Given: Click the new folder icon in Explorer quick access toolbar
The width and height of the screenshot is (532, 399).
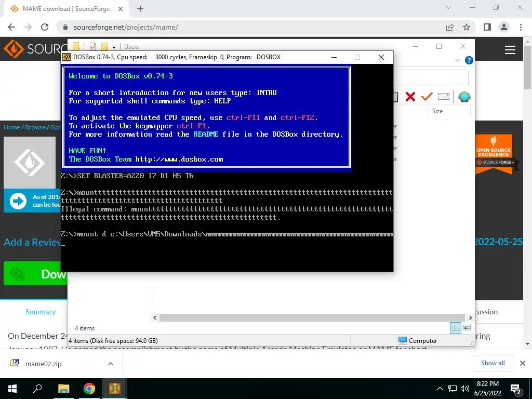Looking at the screenshot, I should [104, 46].
